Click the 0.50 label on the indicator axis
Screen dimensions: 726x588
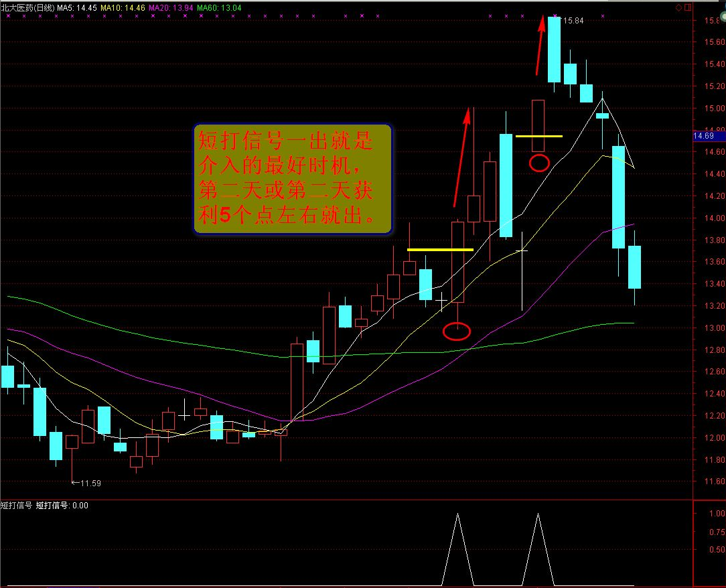pos(717,550)
